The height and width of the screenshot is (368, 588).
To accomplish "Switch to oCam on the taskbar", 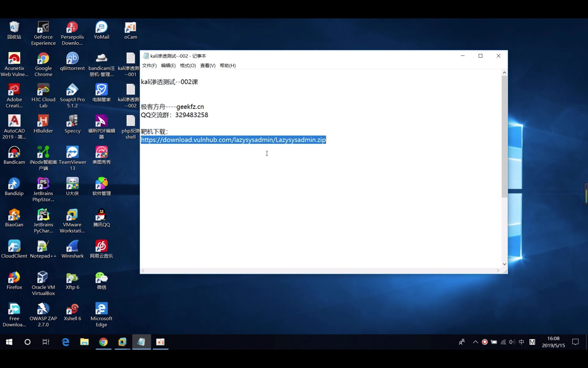I will [x=160, y=342].
